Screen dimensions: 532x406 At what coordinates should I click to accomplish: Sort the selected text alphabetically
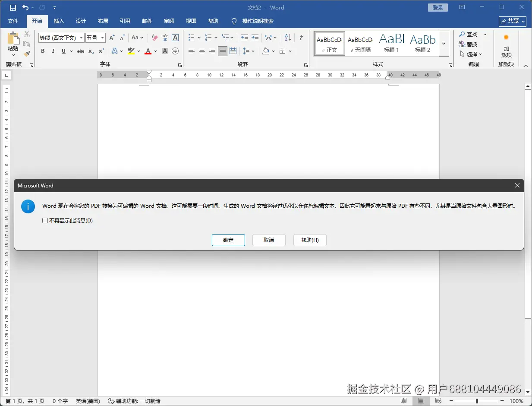click(x=287, y=38)
